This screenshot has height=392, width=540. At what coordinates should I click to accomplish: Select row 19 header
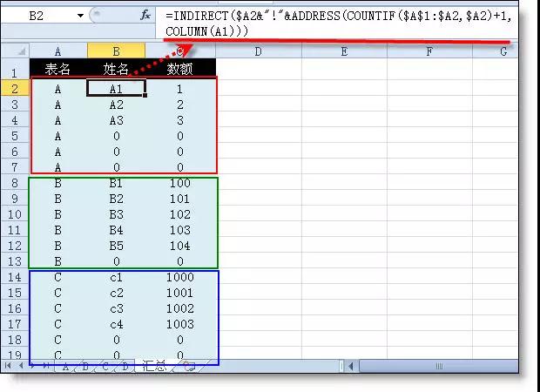point(15,355)
